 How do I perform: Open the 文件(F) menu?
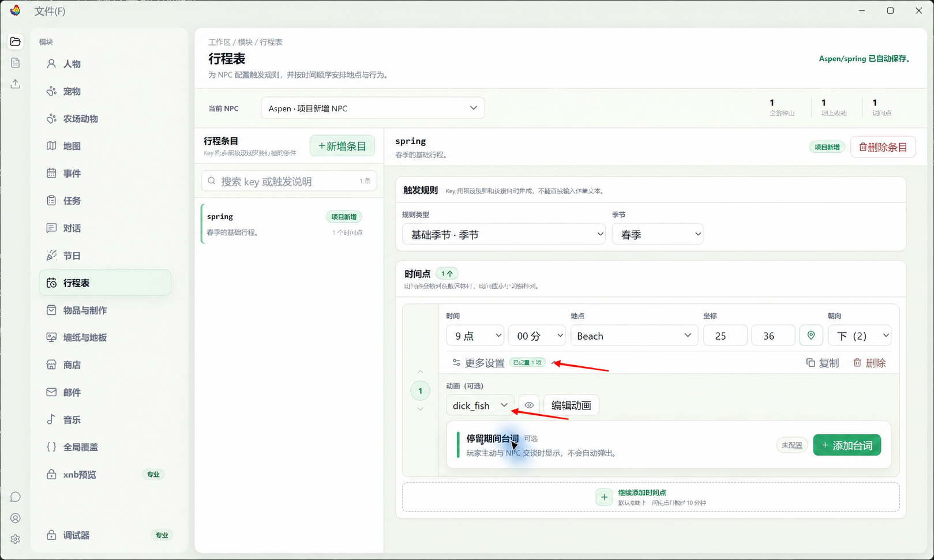(50, 11)
